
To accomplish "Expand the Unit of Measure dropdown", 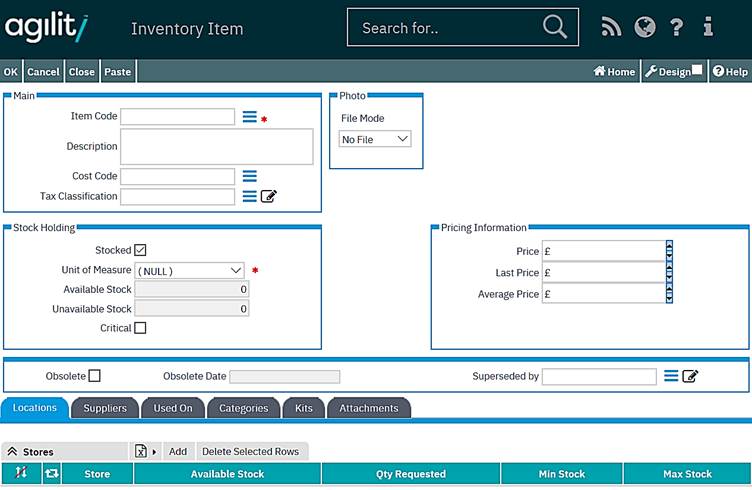I will [189, 270].
